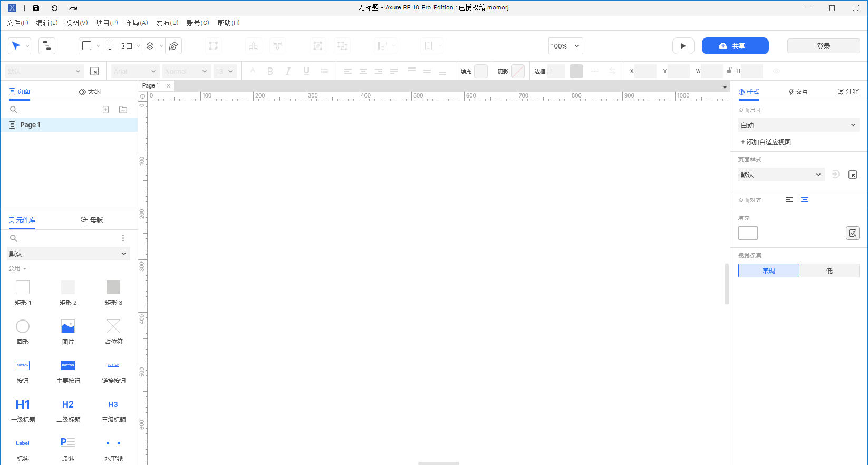Click 添加自适应视图 link

766,142
